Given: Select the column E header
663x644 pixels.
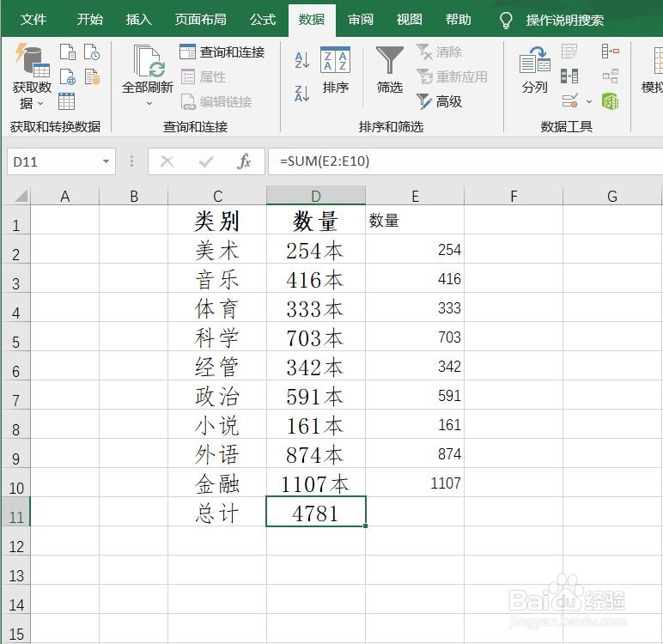Looking at the screenshot, I should [415, 196].
